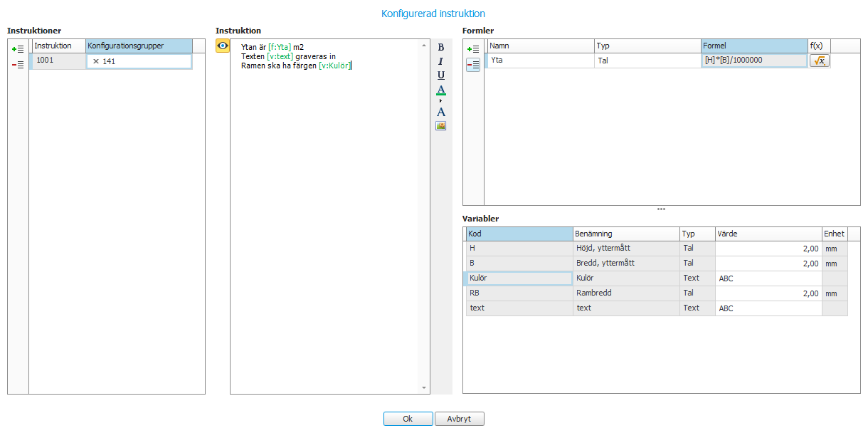The height and width of the screenshot is (433, 868).
Task: Insert an image into the instruction text
Action: [441, 126]
